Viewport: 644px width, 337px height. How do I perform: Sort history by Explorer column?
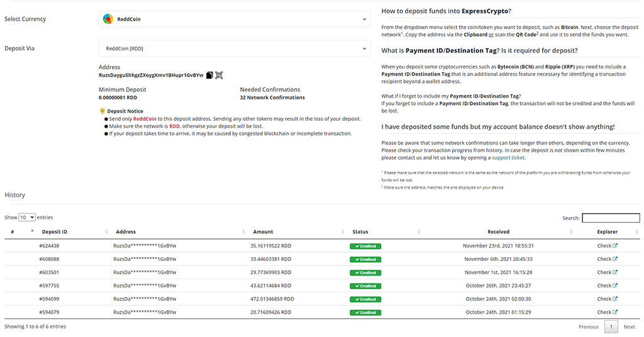[608, 232]
